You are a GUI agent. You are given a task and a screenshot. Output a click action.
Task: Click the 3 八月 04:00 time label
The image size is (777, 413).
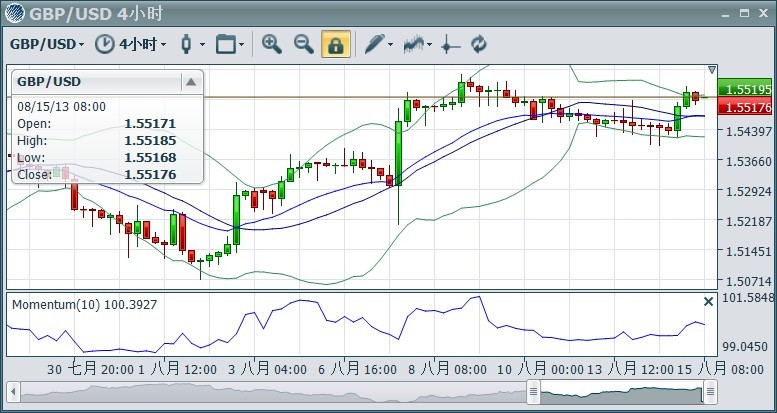point(267,369)
